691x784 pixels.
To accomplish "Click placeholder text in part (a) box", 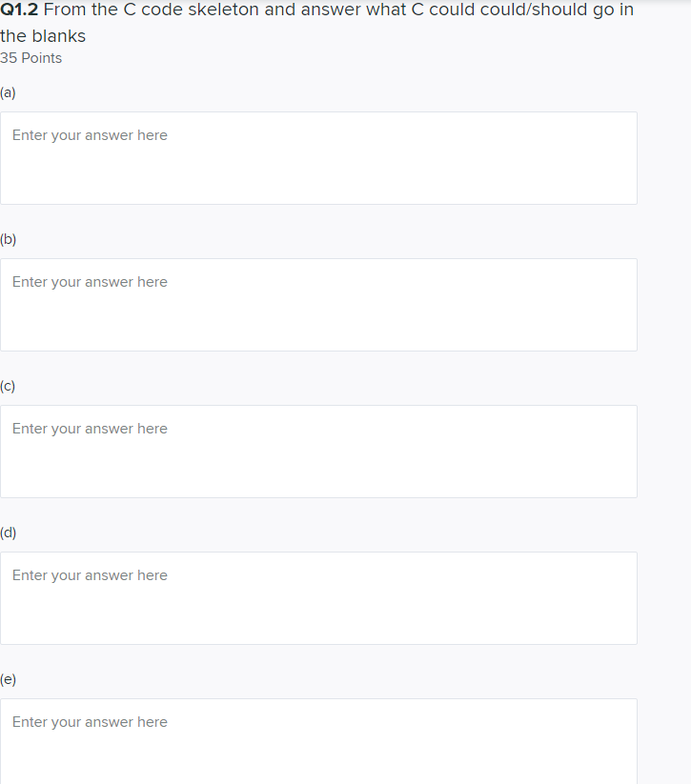I will point(90,135).
